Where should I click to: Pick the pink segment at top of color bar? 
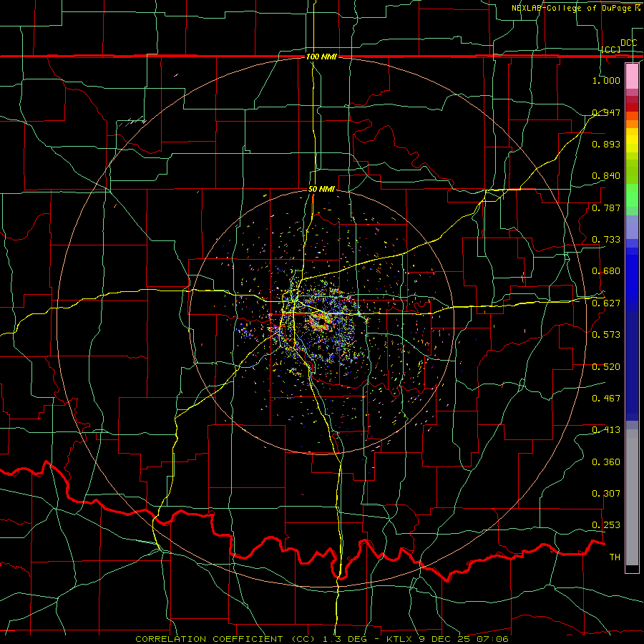click(632, 76)
